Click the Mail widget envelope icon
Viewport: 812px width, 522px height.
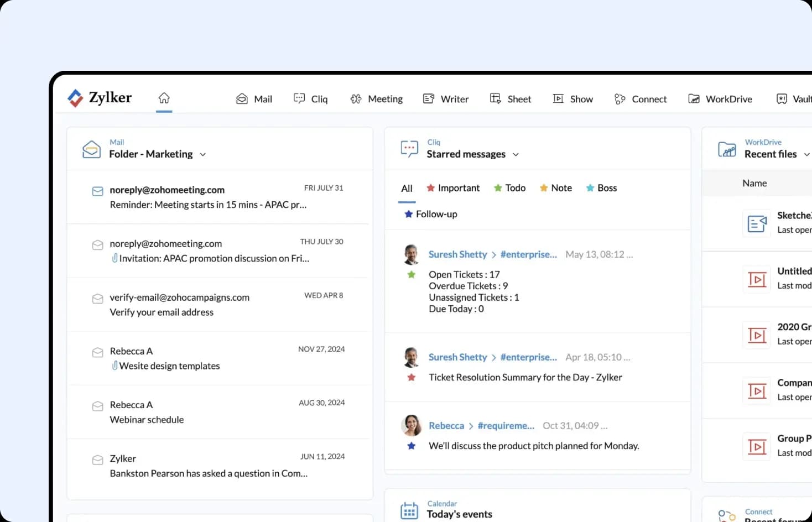coord(91,149)
